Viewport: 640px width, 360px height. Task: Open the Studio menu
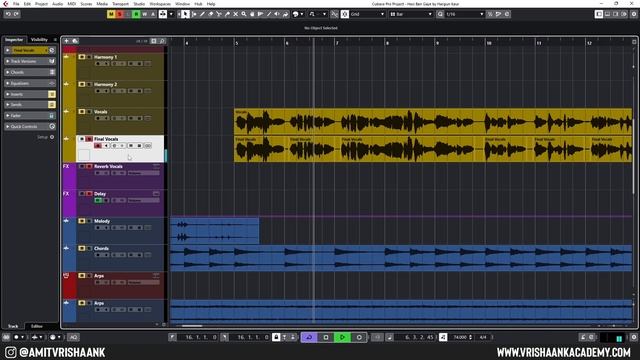(139, 4)
